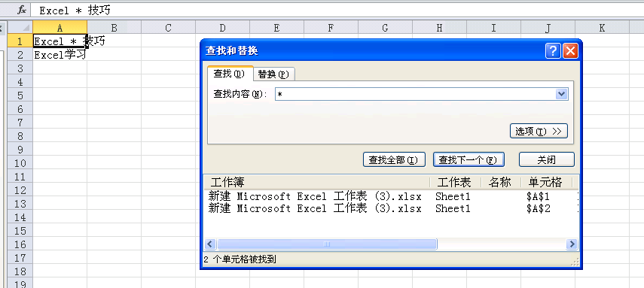Click the fx insert function icon
This screenshot has height=288, width=644.
pyautogui.click(x=22, y=11)
